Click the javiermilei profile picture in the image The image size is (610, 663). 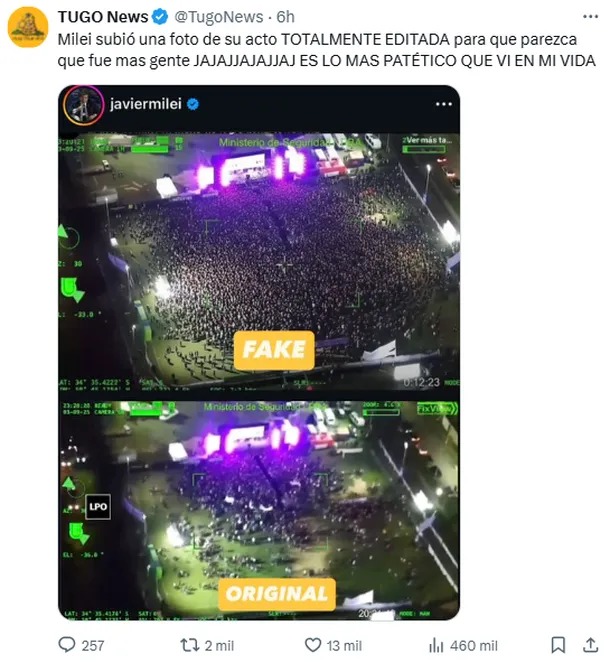click(84, 105)
